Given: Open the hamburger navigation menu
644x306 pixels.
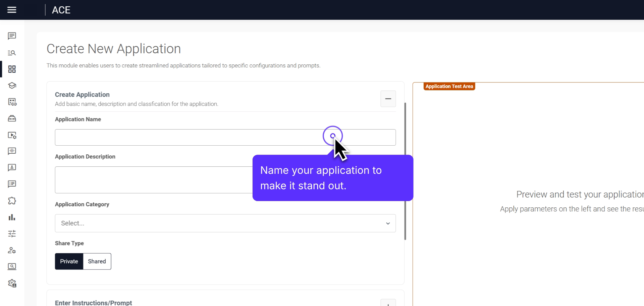Looking at the screenshot, I should pos(12,10).
